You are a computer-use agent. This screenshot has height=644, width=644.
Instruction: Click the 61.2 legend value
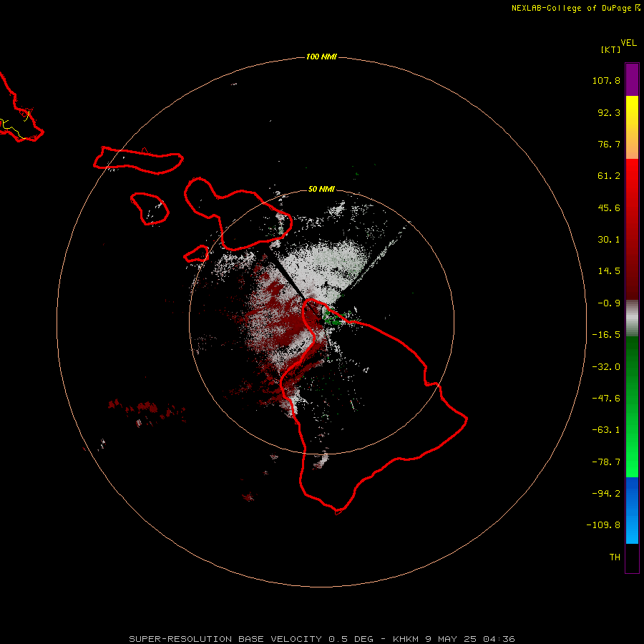click(609, 176)
